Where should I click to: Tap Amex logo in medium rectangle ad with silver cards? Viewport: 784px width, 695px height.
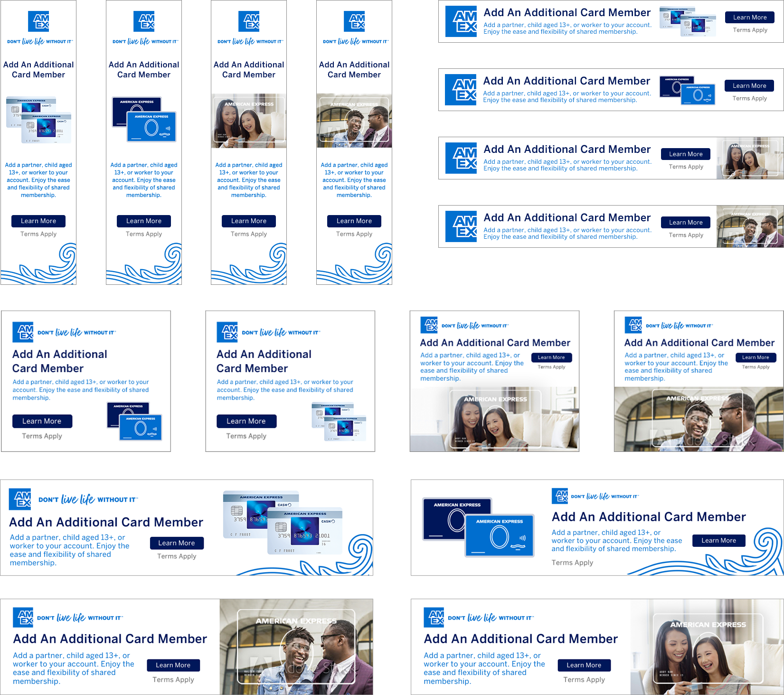click(x=227, y=332)
